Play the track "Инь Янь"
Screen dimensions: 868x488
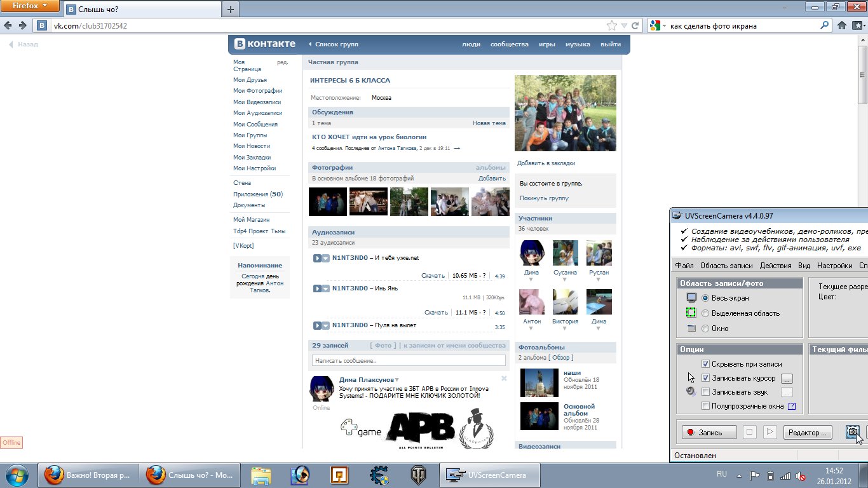pos(317,288)
